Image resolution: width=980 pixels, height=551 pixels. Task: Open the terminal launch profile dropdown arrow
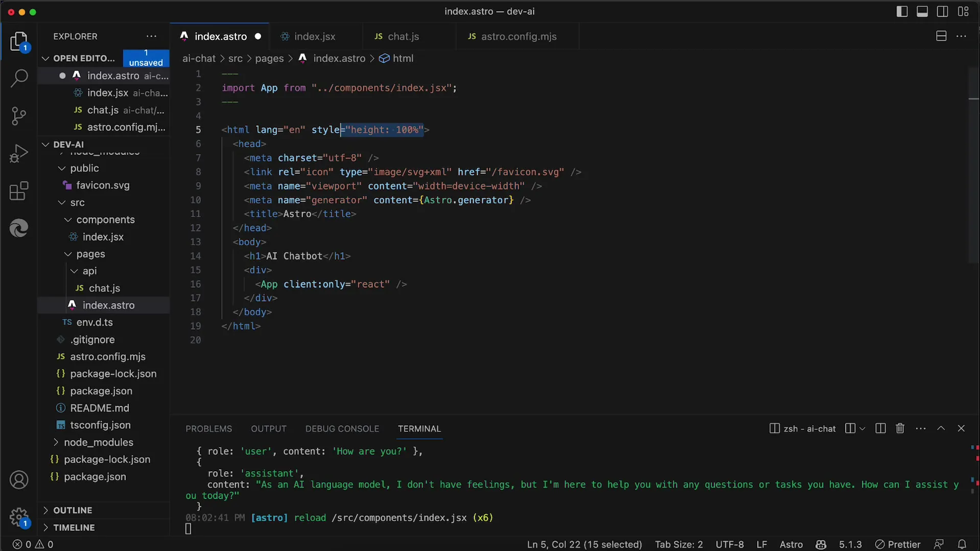pyautogui.click(x=862, y=428)
